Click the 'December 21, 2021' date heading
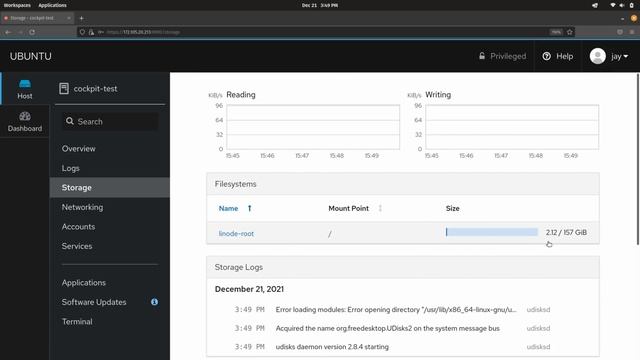 pos(249,289)
